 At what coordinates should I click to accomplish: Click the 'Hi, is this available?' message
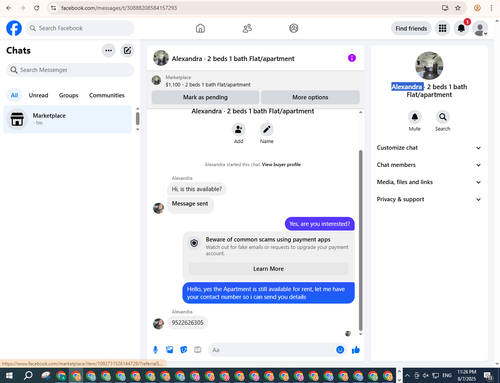pos(197,189)
